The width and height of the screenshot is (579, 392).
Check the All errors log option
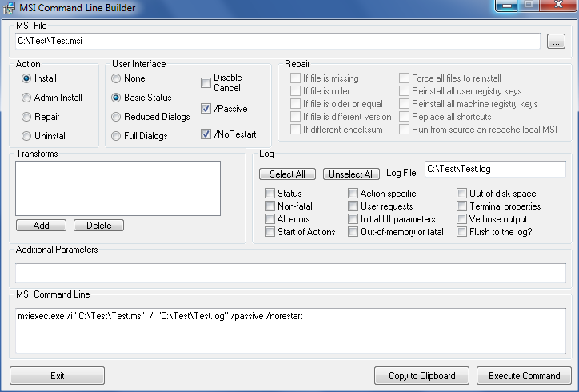[270, 219]
